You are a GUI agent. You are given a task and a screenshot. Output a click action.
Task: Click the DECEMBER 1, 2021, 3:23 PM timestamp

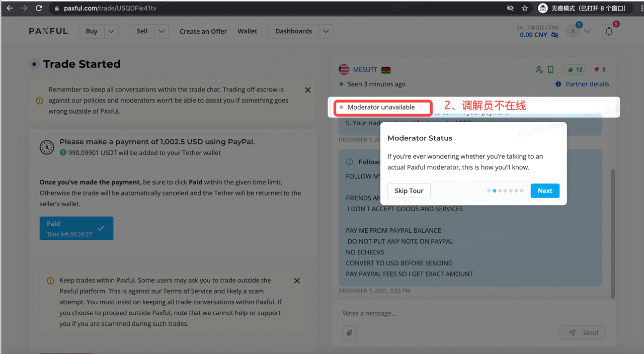tap(374, 291)
